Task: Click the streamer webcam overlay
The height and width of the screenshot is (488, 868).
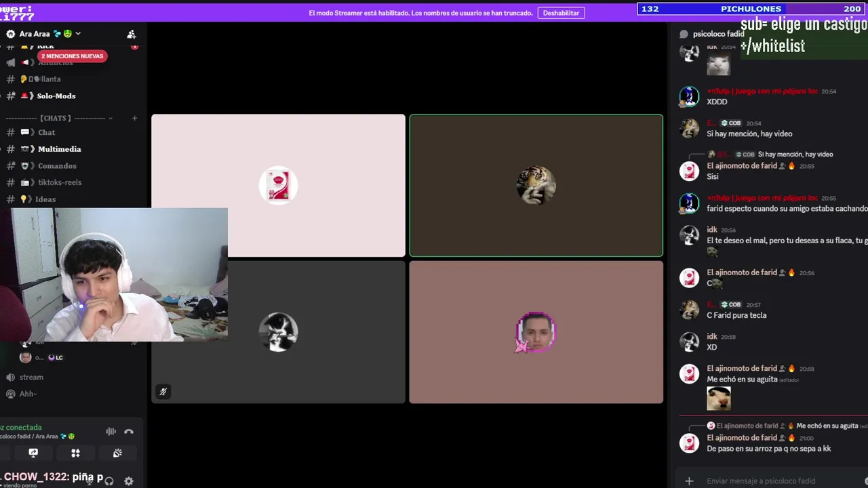Action: pos(114,274)
